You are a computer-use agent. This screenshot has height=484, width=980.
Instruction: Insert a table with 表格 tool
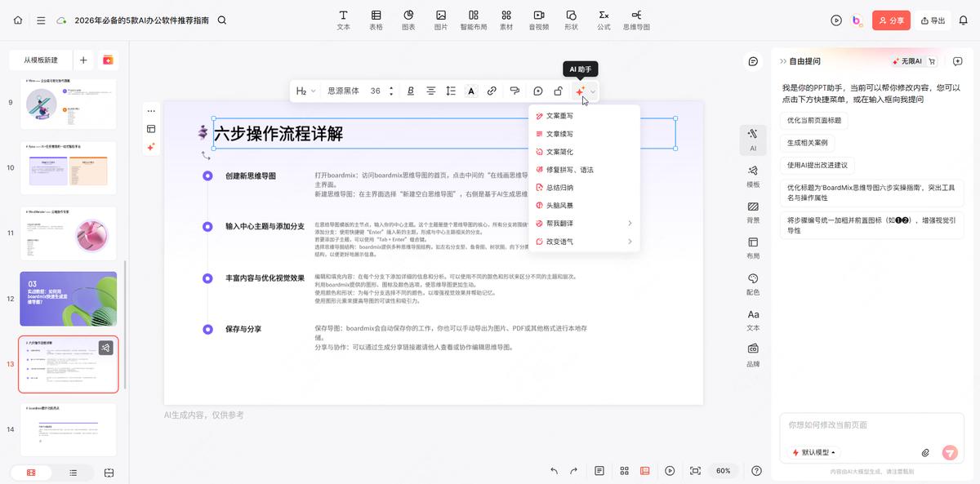376,20
